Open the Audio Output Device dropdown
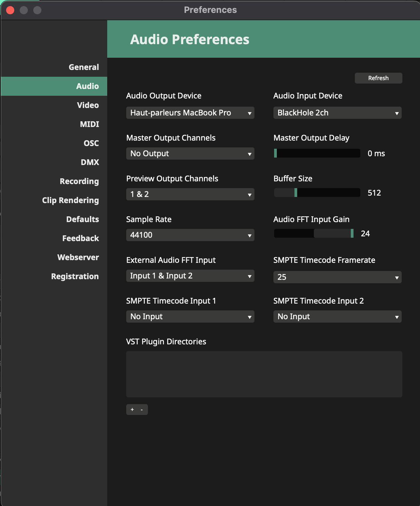The width and height of the screenshot is (420, 506). coord(190,113)
